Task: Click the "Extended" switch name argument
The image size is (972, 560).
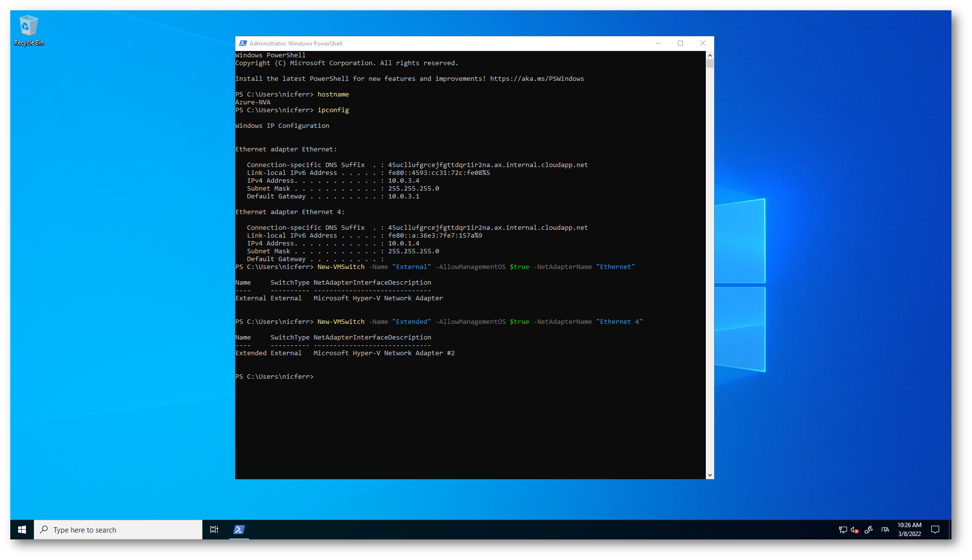Action: (412, 322)
